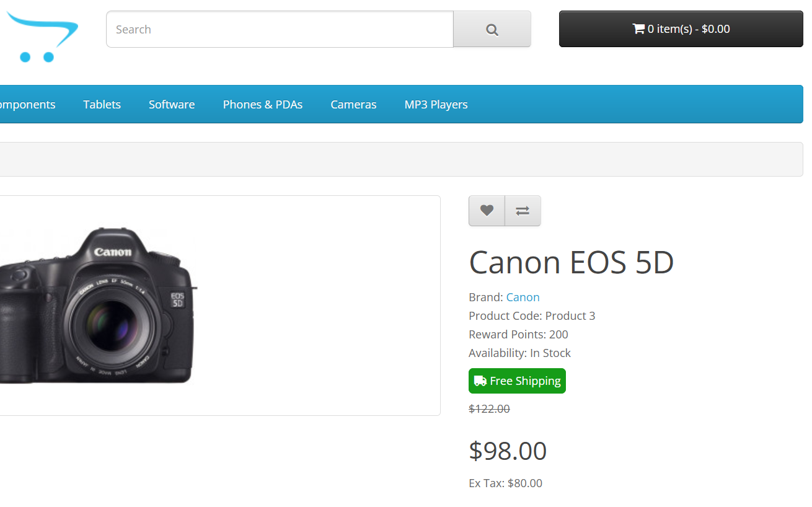Viewport: 812px width, 507px height.
Task: Follow the Canon brand link
Action: tap(523, 297)
